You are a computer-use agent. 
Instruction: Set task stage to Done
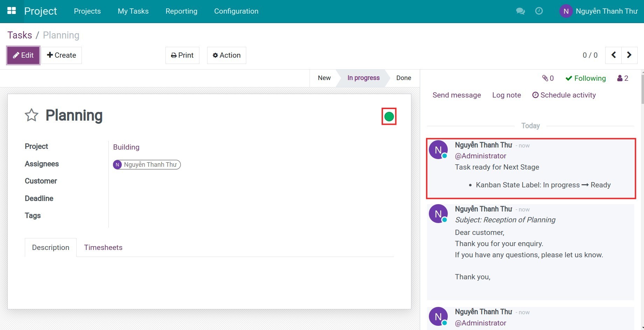[x=403, y=78]
